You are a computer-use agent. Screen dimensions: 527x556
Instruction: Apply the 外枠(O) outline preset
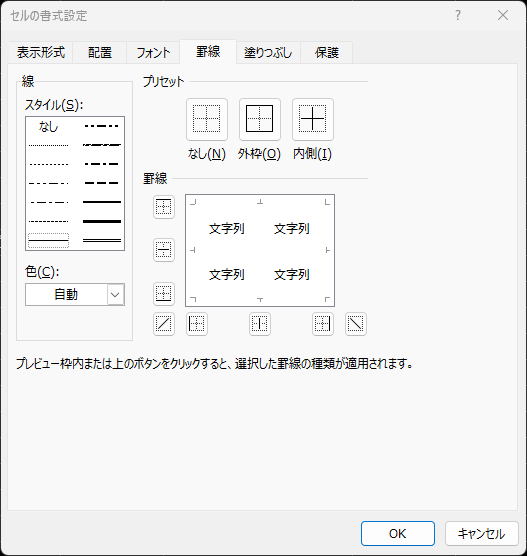click(x=260, y=119)
